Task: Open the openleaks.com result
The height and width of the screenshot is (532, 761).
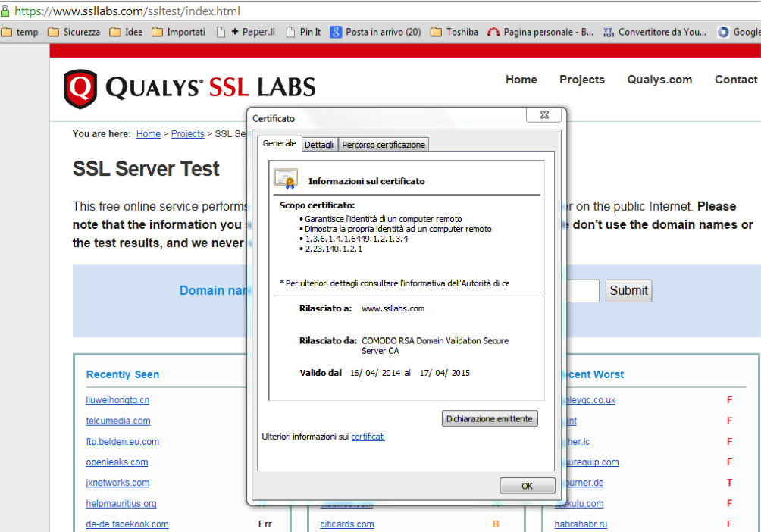Action: pyautogui.click(x=117, y=462)
